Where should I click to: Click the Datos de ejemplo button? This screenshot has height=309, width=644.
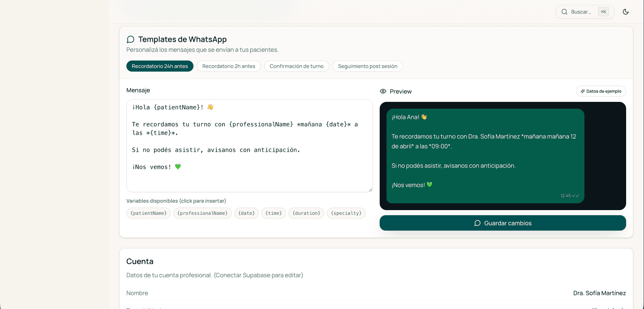coord(601,91)
